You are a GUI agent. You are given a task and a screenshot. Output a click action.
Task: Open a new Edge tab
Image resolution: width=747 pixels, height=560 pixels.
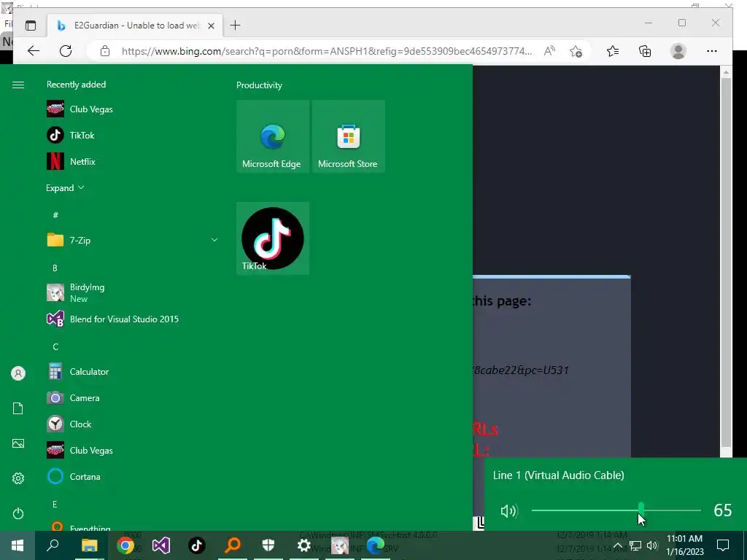pyautogui.click(x=236, y=26)
